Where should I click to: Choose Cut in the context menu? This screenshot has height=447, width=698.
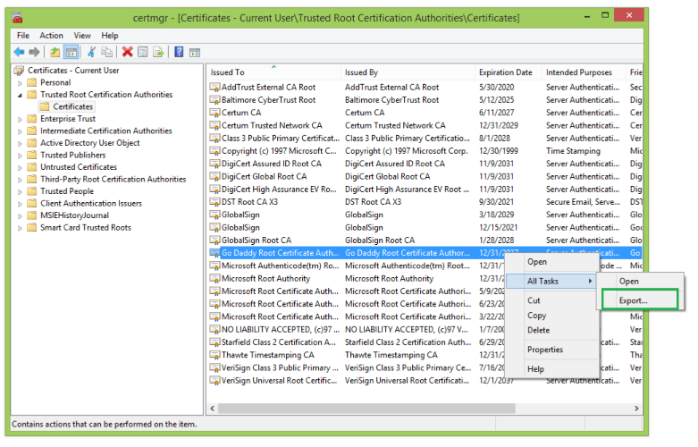tap(553, 301)
